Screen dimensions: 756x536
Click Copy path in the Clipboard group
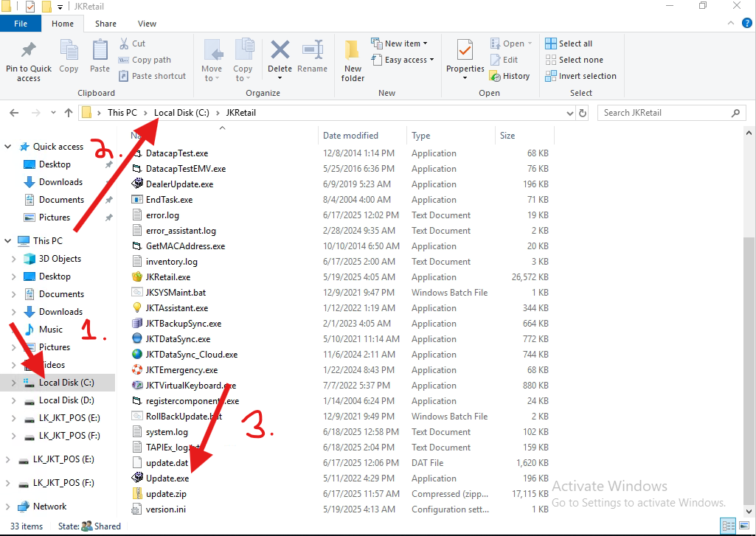(145, 60)
